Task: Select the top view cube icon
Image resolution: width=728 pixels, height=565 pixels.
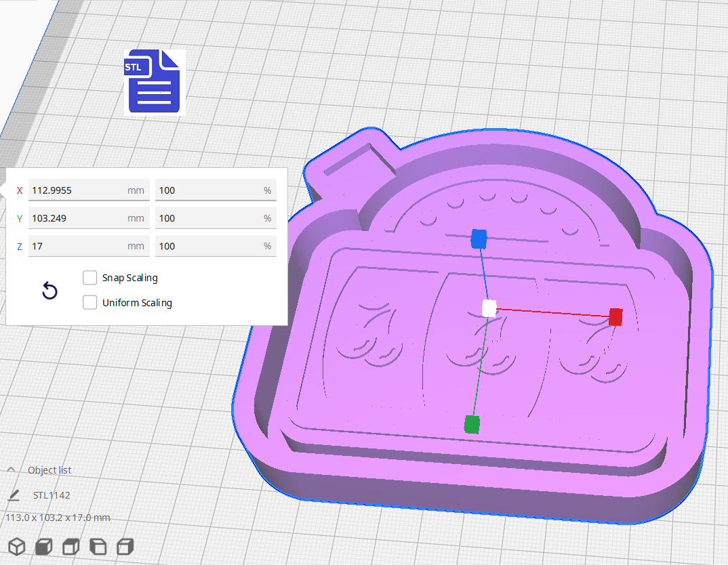Action: [x=70, y=546]
